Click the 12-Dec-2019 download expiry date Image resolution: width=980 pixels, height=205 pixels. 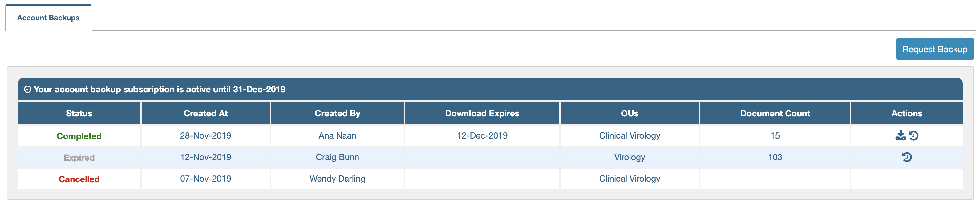tap(482, 136)
